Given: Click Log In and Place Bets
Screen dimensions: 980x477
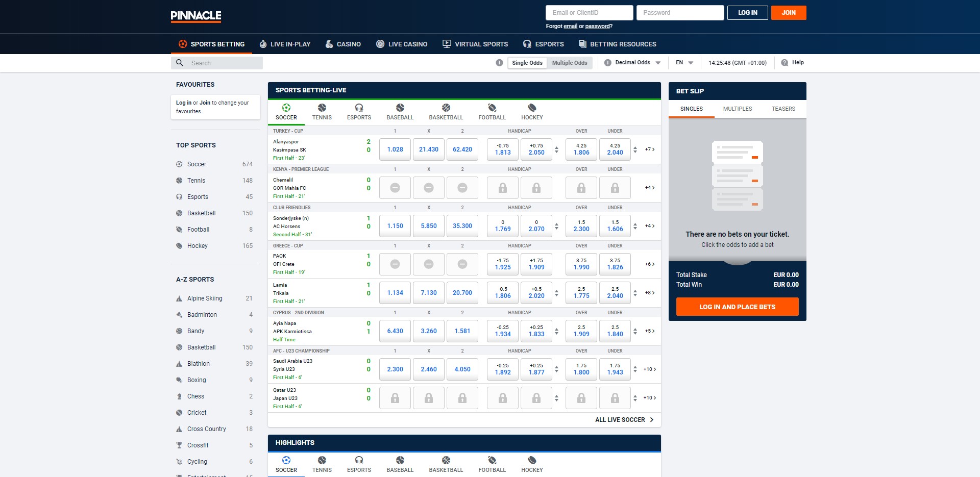Looking at the screenshot, I should pyautogui.click(x=738, y=307).
